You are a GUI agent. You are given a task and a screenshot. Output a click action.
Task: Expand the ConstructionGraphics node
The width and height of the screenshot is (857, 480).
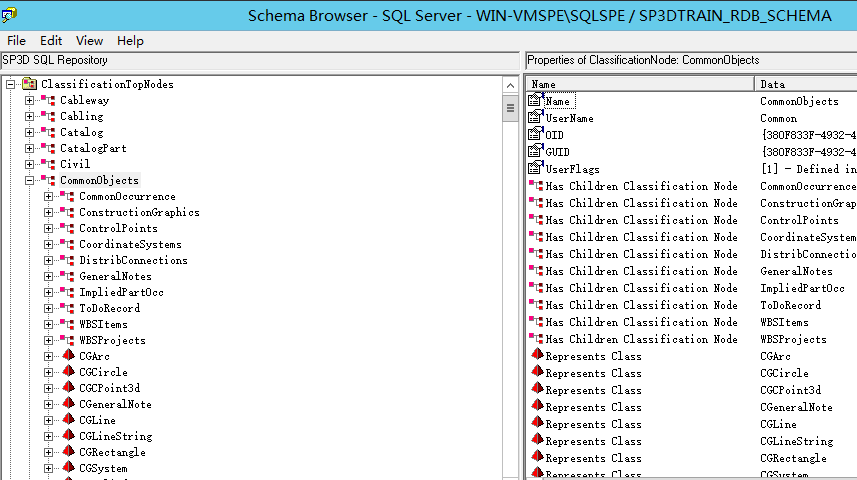pos(49,212)
